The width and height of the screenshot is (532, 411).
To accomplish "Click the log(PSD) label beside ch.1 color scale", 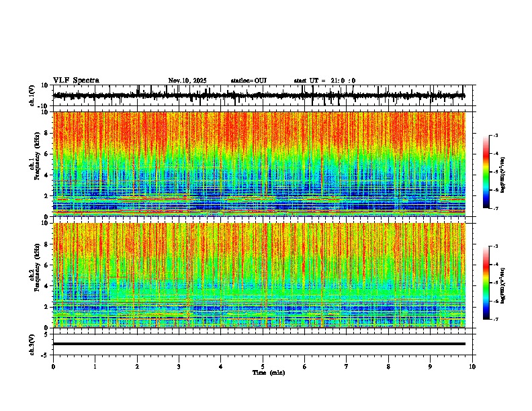I will (x=503, y=175).
